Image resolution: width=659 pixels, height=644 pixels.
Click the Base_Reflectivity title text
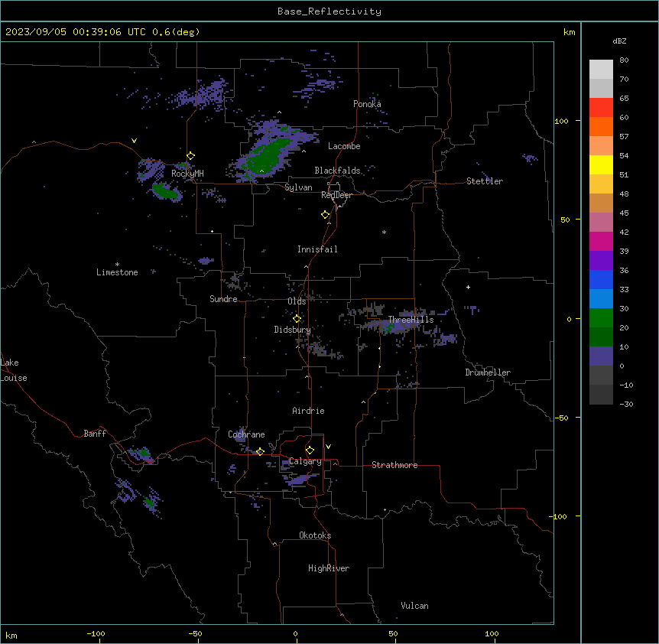[329, 11]
